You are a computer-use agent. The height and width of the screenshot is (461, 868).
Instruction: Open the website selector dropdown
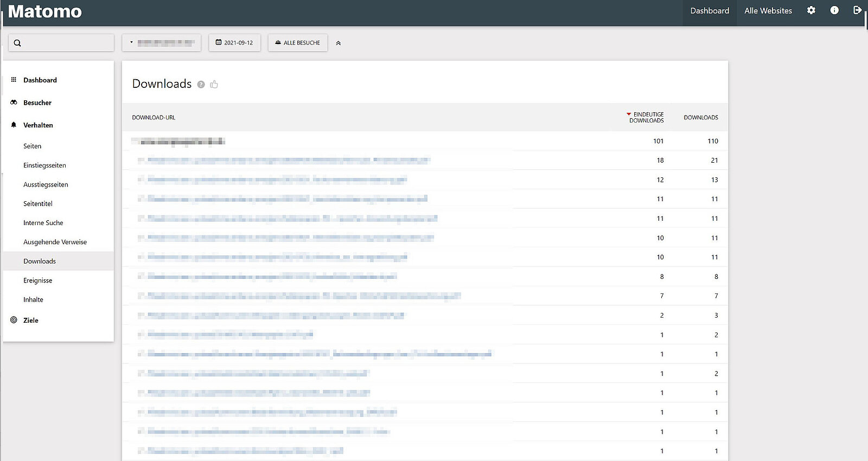[x=162, y=42]
